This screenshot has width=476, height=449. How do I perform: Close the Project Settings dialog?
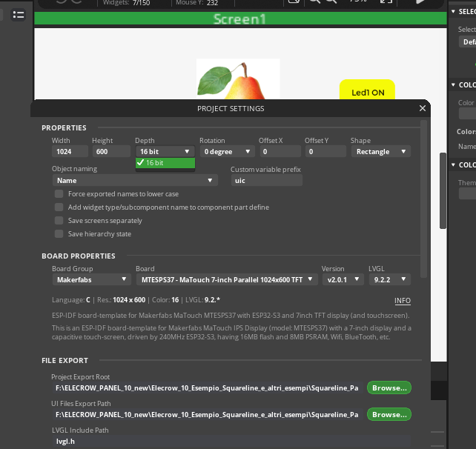pyautogui.click(x=422, y=108)
